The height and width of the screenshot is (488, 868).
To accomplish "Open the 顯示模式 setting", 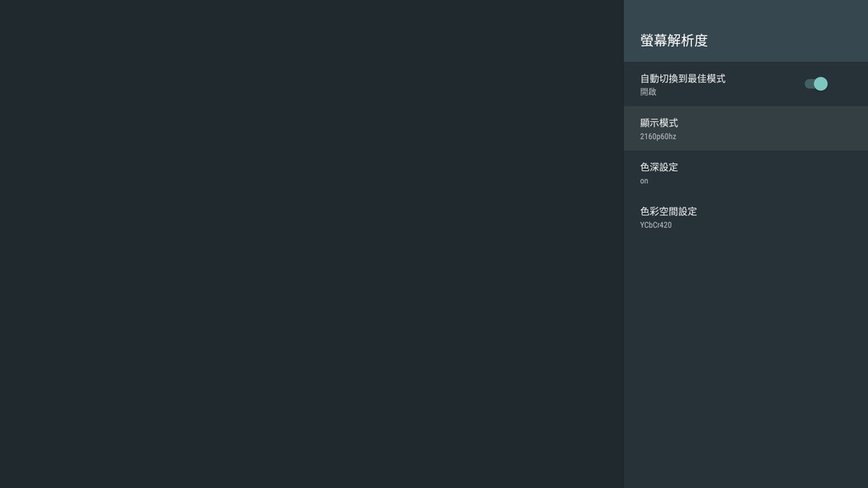I will [746, 129].
